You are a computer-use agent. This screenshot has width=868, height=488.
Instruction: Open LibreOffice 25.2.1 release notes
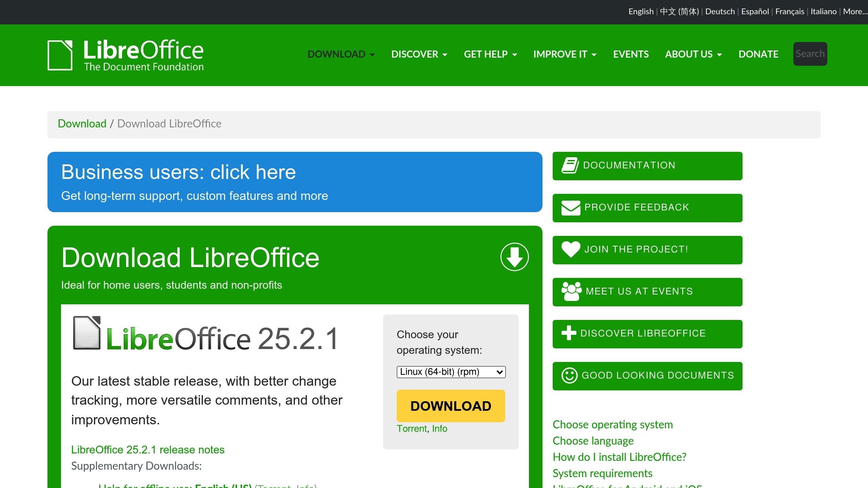[148, 450]
